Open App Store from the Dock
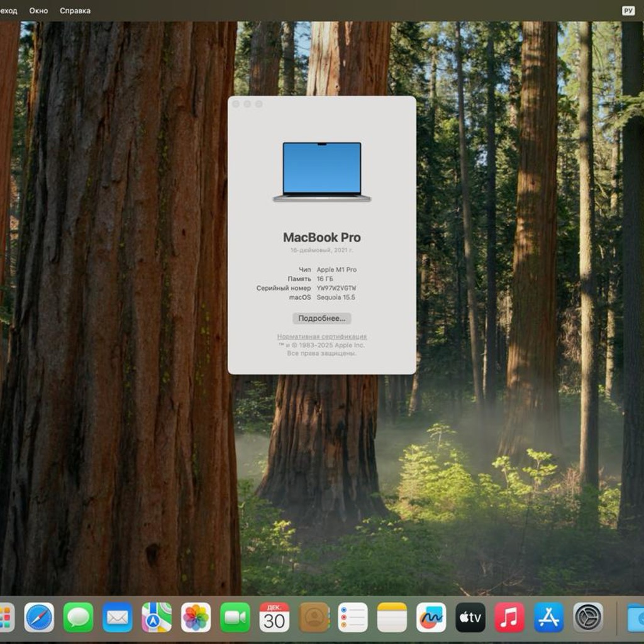 pos(548,618)
